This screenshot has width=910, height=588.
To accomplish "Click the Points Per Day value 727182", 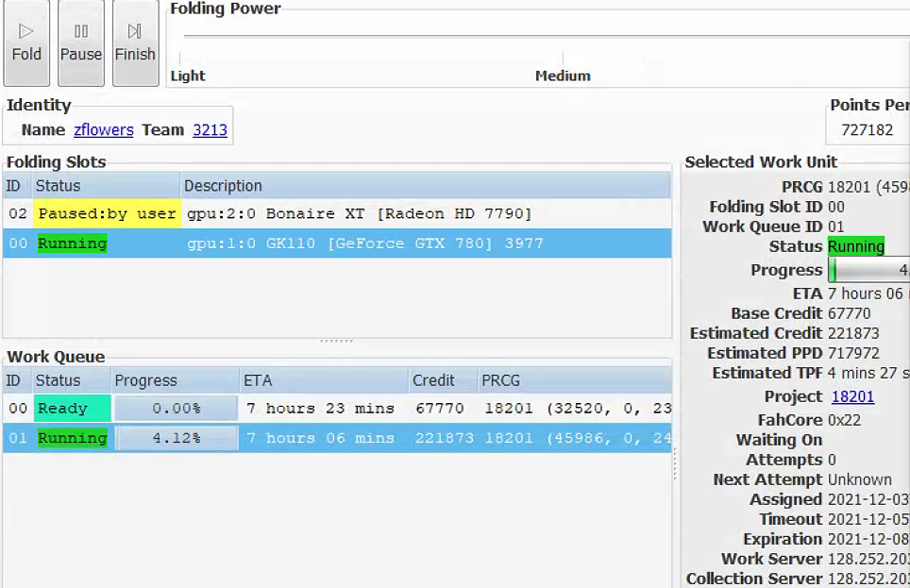I will 868,130.
